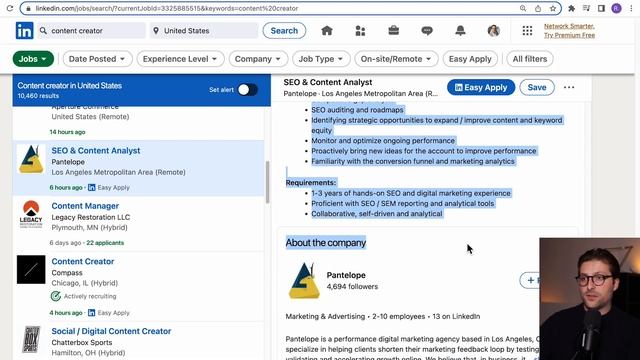Open the Work apps grid icon

(x=527, y=31)
